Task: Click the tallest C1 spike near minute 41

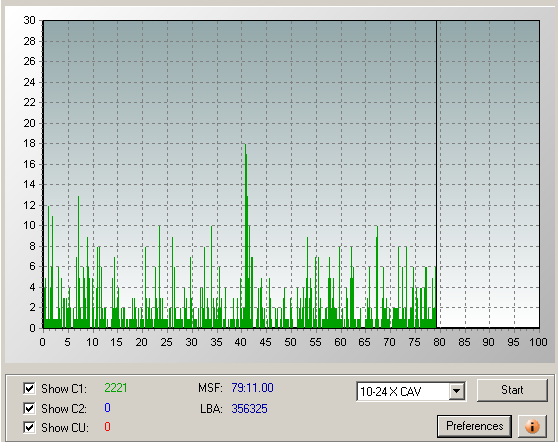Action: (246, 235)
